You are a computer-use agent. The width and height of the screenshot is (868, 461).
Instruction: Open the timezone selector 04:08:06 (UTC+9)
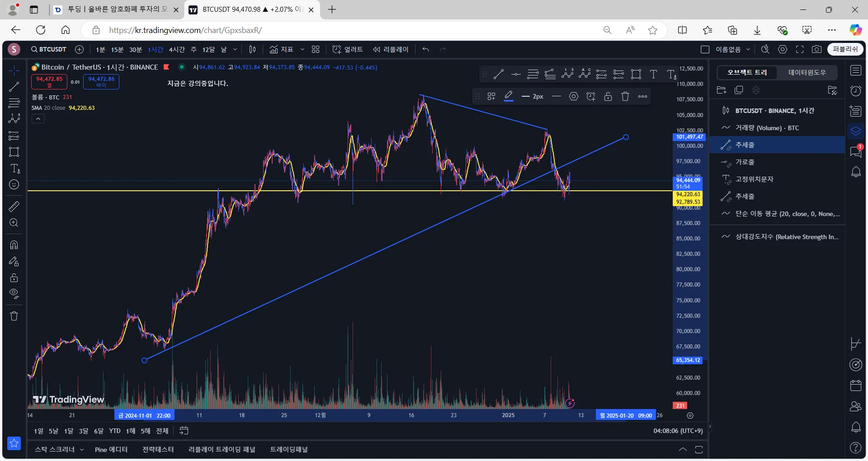[678, 431]
